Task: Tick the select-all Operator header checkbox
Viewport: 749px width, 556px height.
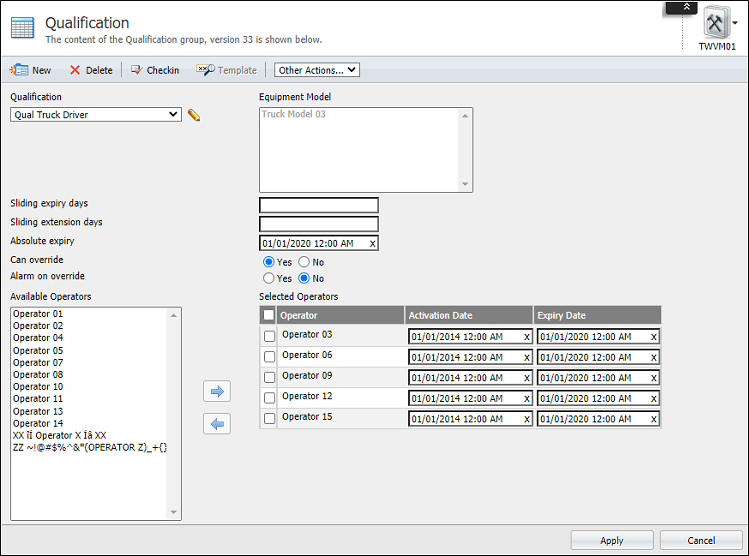Action: (x=268, y=315)
